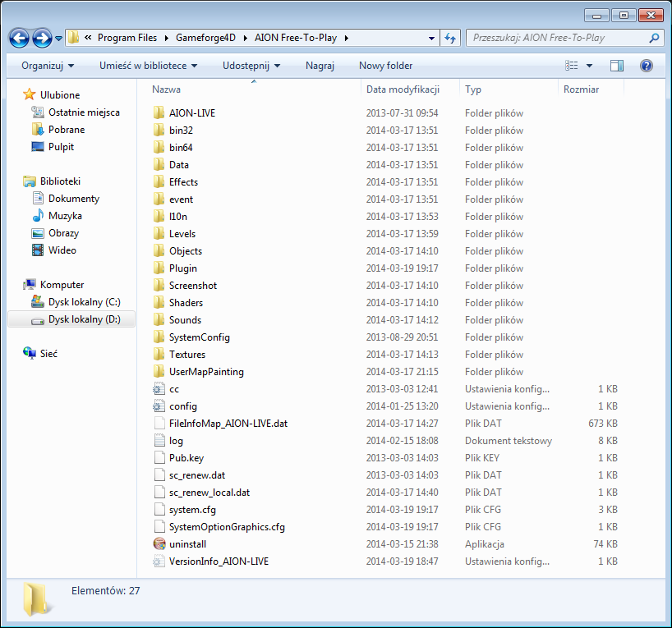672x628 pixels.
Task: Select the VersionInfo_AION-LIVE file icon
Action: (x=159, y=561)
